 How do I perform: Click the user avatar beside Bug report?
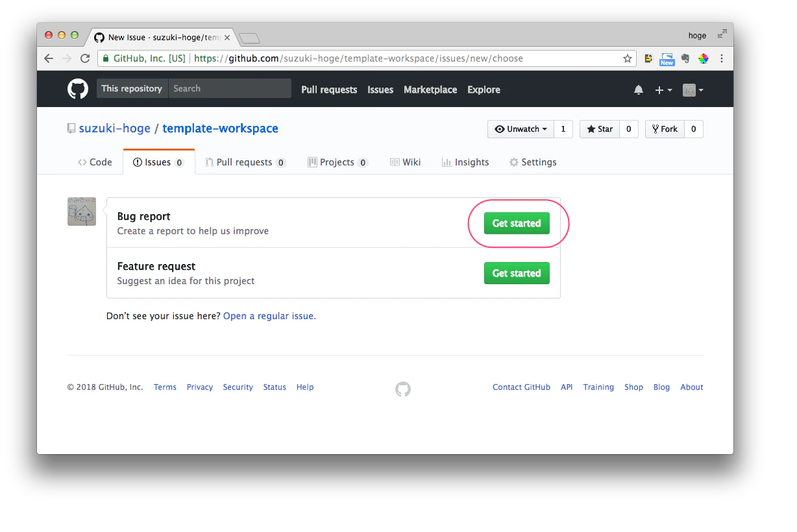82,212
